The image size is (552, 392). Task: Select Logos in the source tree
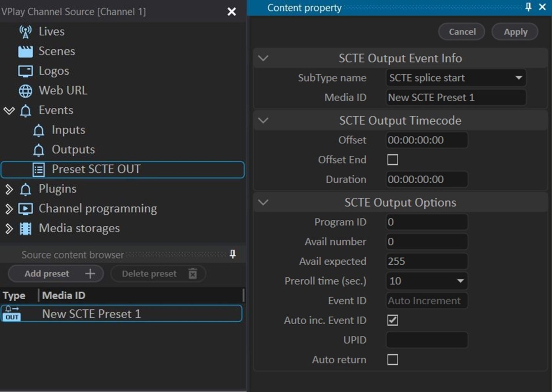click(x=54, y=71)
